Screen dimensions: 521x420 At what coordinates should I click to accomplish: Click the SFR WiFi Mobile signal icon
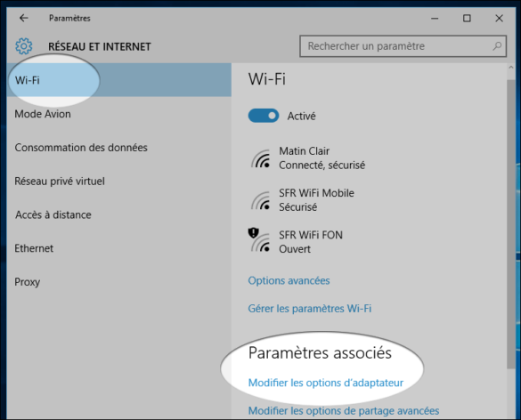[260, 200]
